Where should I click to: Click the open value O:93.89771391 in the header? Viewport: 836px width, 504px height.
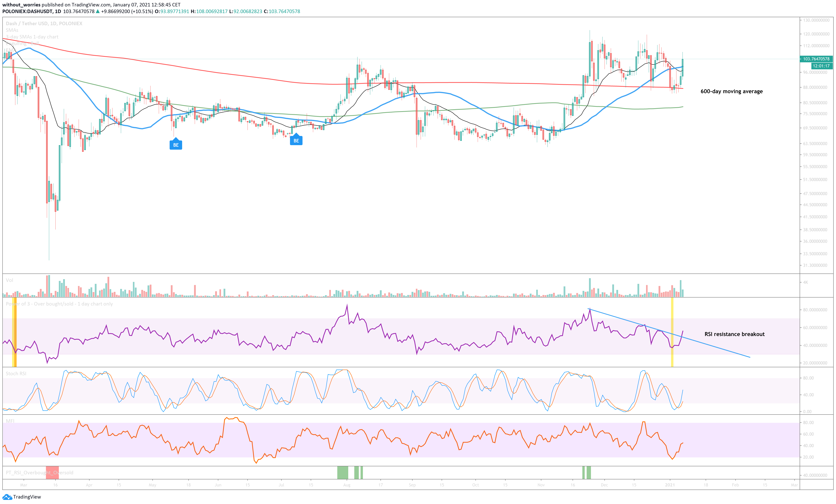tap(172, 12)
